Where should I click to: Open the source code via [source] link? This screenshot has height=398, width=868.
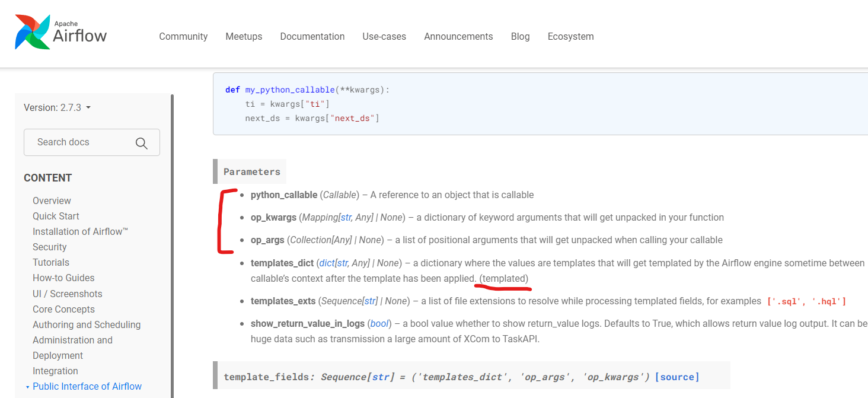pos(677,377)
